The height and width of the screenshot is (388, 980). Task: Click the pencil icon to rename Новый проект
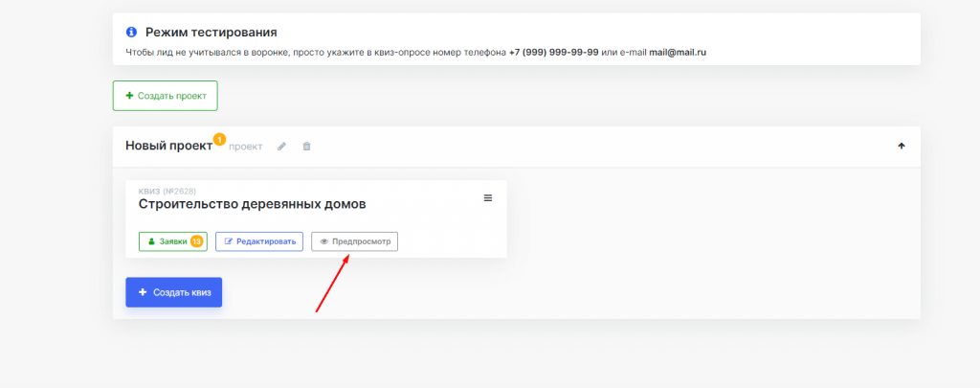tap(281, 147)
